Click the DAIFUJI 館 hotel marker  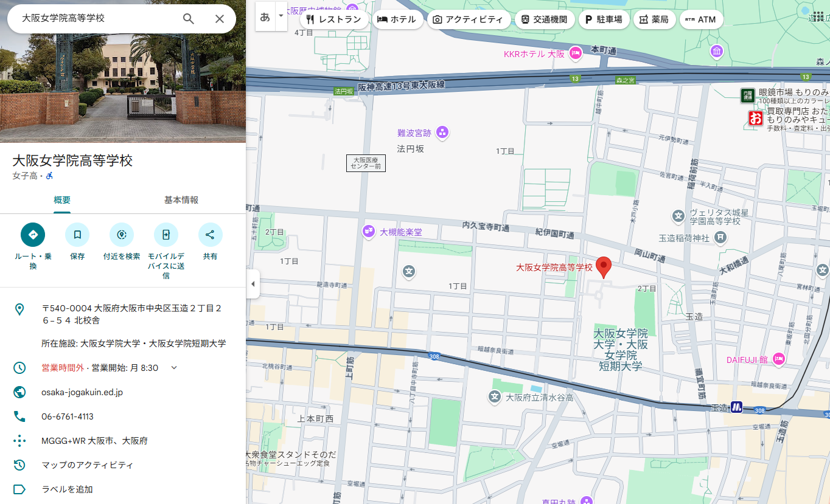[778, 359]
